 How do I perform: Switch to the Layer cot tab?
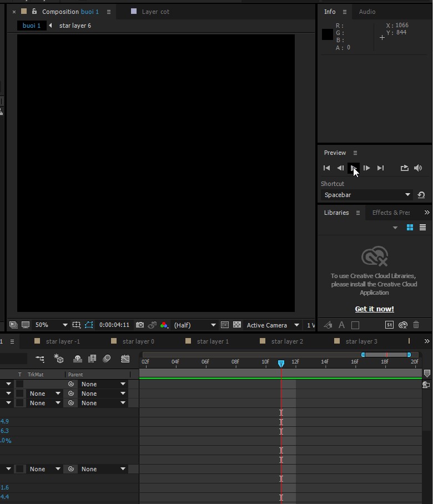(155, 12)
